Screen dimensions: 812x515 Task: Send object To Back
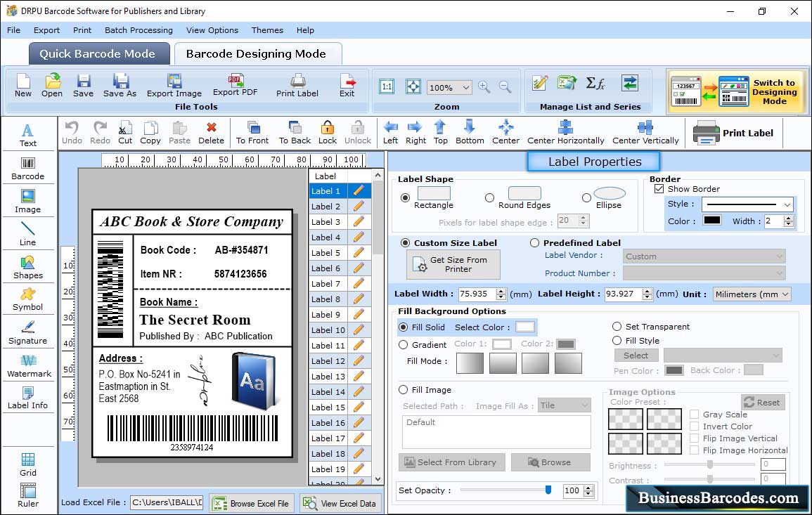pyautogui.click(x=295, y=133)
